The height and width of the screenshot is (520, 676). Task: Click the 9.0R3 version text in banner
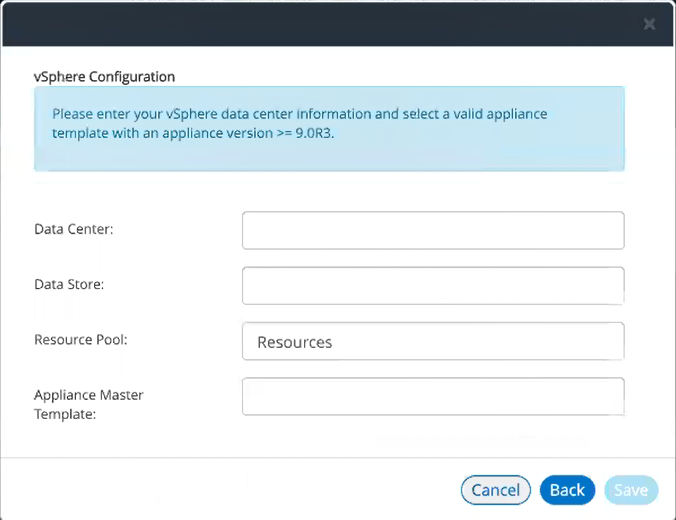(314, 133)
